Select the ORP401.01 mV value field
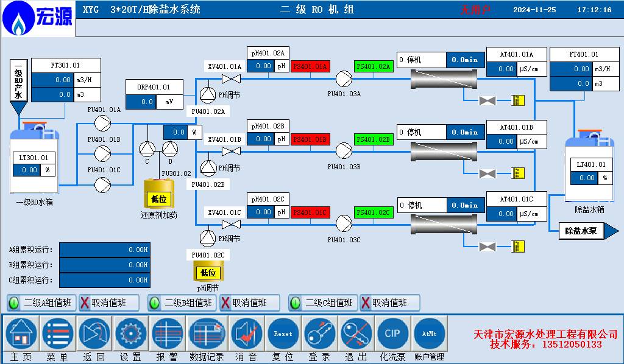Viewport: 624px width, 364px height. (x=141, y=102)
